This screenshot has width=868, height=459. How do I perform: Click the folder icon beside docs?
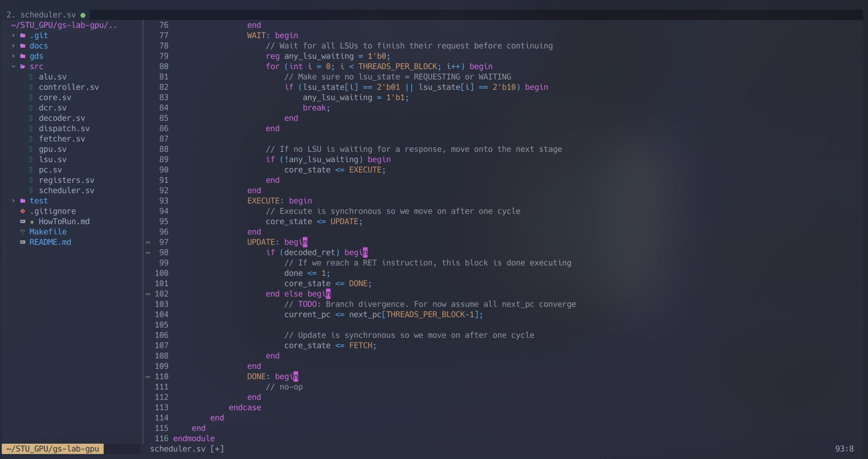pos(23,46)
